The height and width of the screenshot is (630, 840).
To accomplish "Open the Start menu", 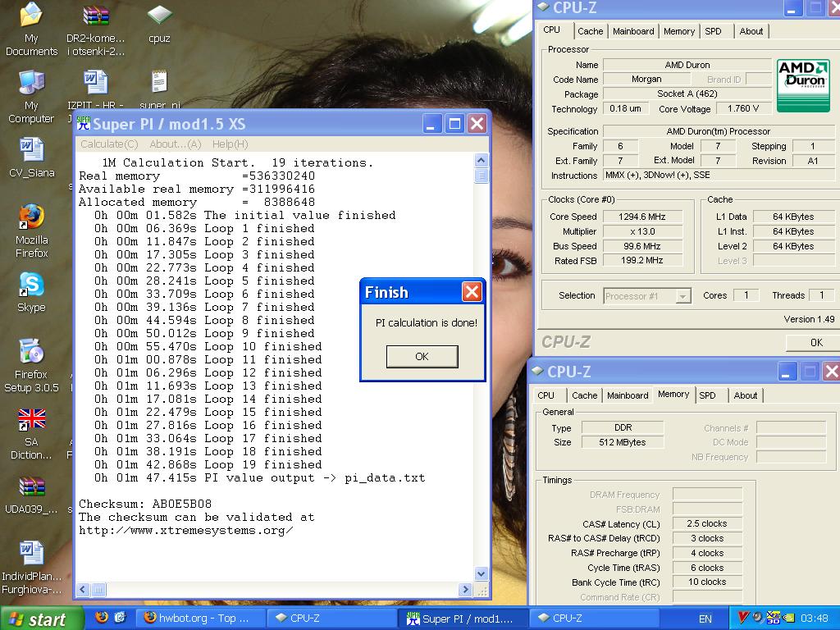I will pos(42,619).
